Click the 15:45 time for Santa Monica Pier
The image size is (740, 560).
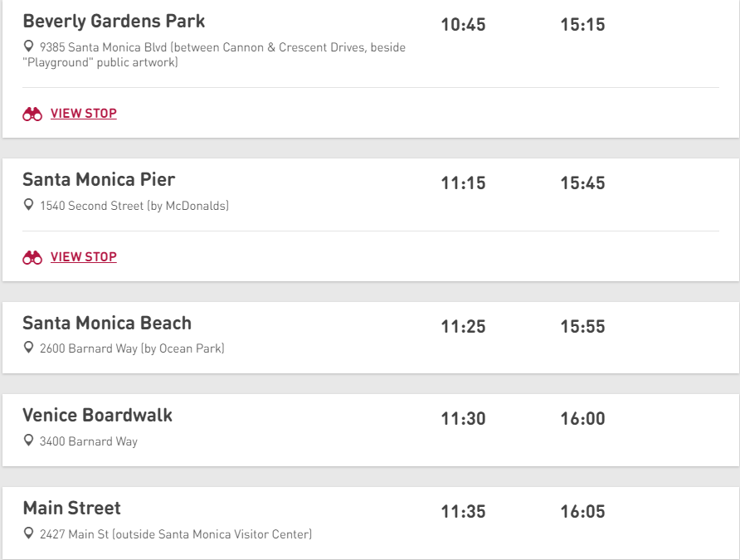coord(582,183)
